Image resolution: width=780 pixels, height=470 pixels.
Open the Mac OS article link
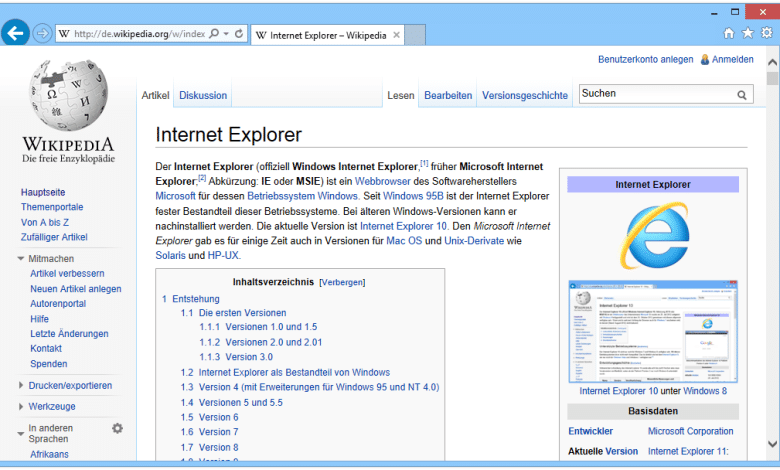[404, 241]
